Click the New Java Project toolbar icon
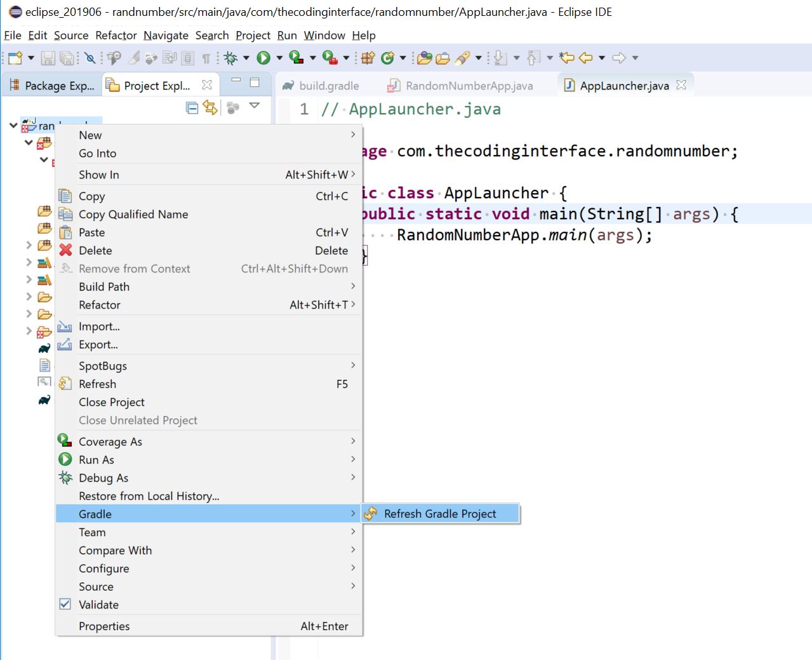The width and height of the screenshot is (812, 660). click(367, 57)
